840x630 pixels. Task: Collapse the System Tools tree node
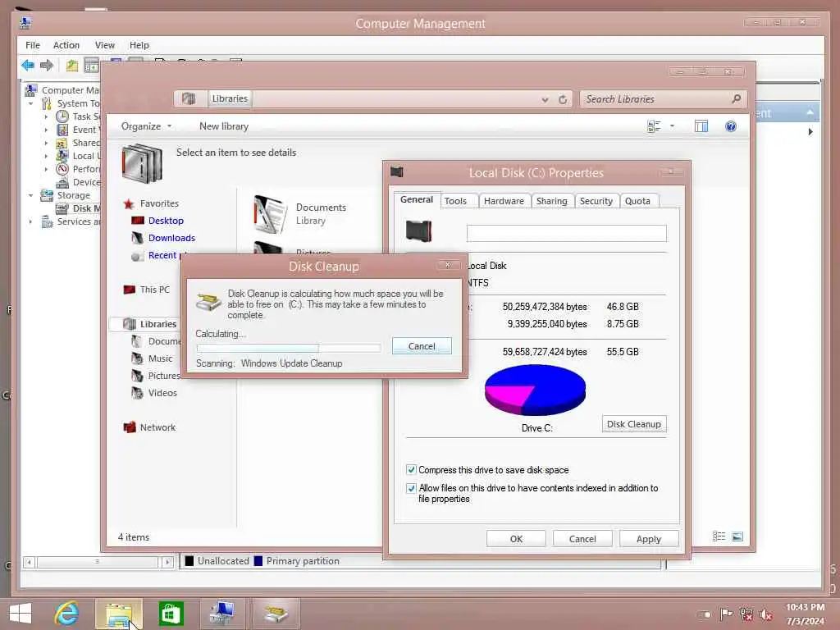coord(31,103)
